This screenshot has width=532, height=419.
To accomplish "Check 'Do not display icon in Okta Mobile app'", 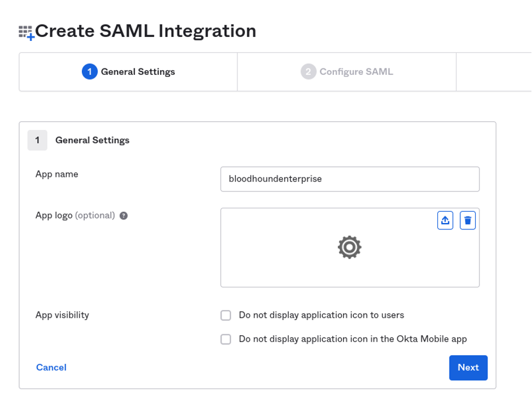I will pyautogui.click(x=226, y=339).
